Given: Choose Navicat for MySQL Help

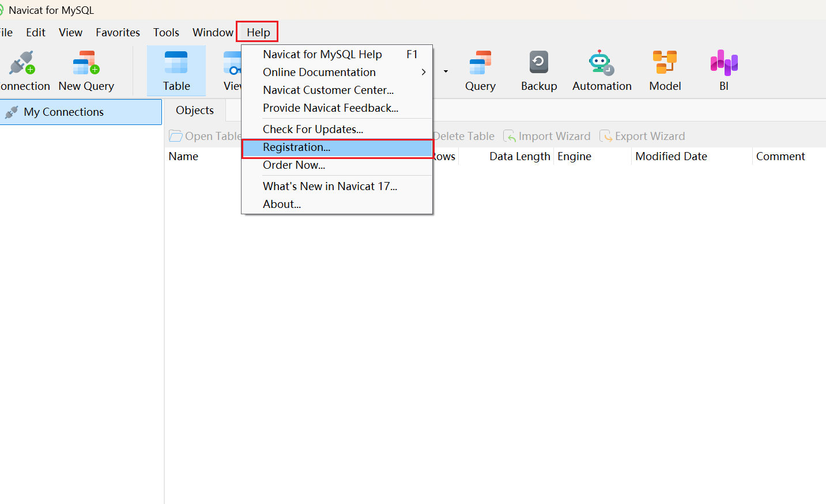Looking at the screenshot, I should (337, 54).
